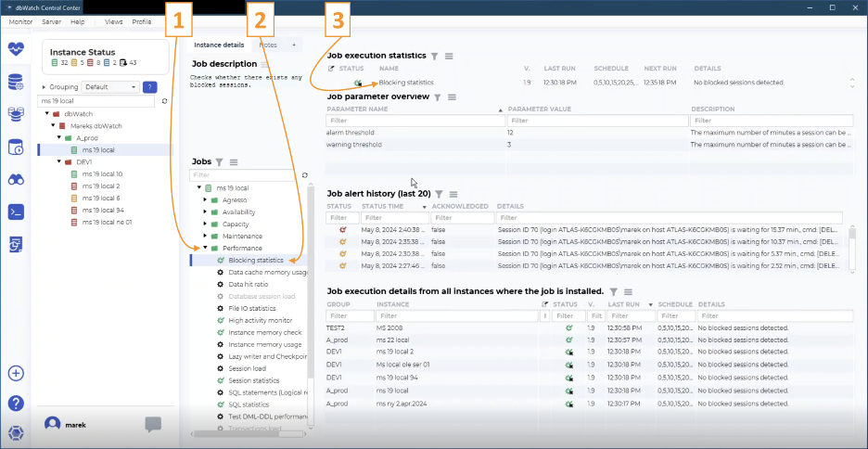Collapse the DEV1 group
The width and height of the screenshot is (868, 449).
[58, 161]
